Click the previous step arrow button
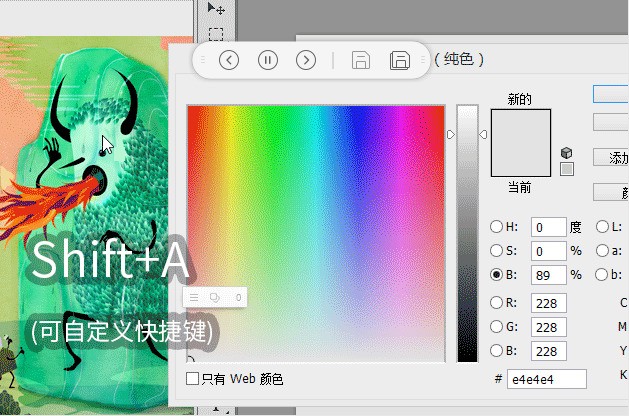Screen dimensions: 629x416 pyautogui.click(x=229, y=60)
